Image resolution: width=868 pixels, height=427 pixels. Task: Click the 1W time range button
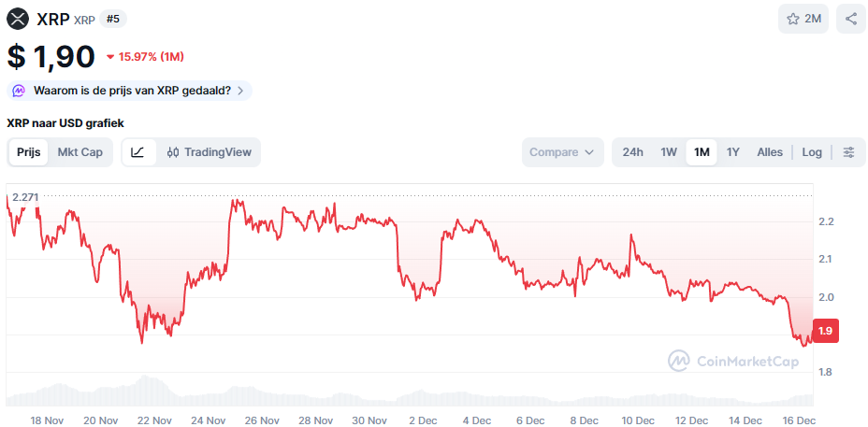pyautogui.click(x=669, y=152)
